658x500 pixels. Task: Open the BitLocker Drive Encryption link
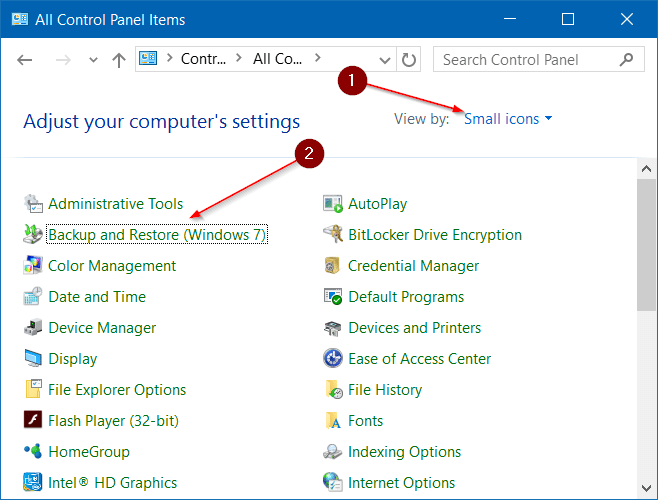(x=435, y=235)
